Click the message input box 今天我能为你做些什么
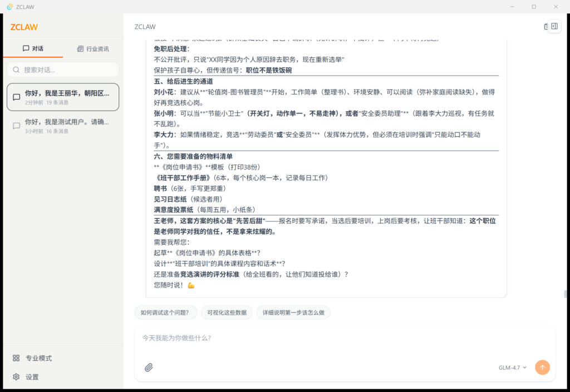Viewport: 570px width, 392px height. click(334, 338)
